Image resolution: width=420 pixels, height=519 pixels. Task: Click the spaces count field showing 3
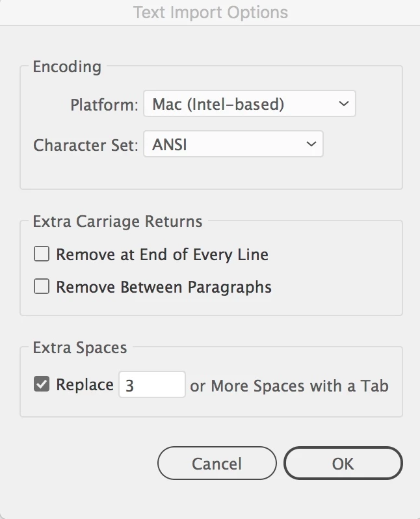(x=152, y=384)
